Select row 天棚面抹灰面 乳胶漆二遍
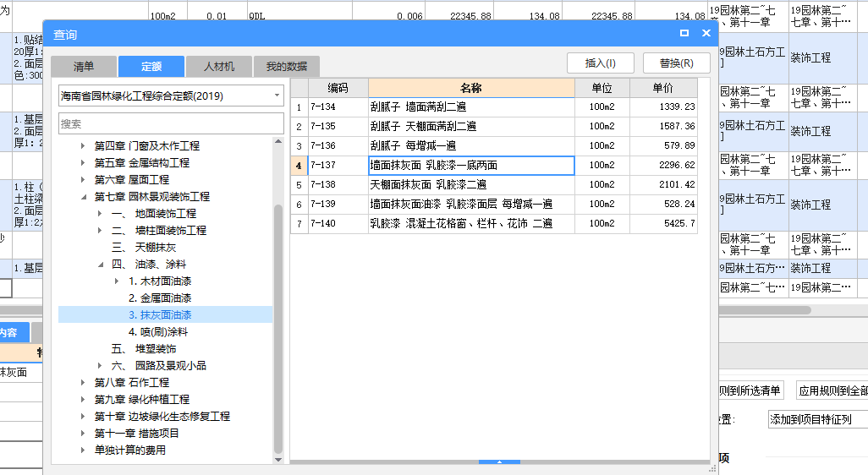The image size is (868, 475). click(x=494, y=184)
